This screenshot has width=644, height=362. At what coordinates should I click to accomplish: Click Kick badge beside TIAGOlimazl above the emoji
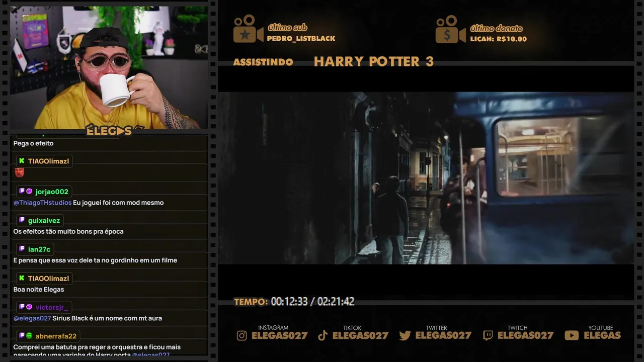pos(22,161)
